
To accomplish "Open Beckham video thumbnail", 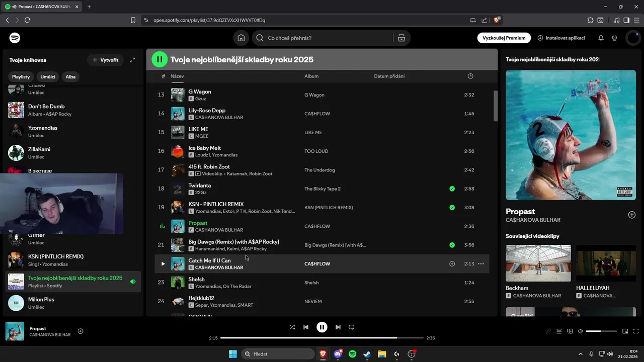I will (538, 263).
